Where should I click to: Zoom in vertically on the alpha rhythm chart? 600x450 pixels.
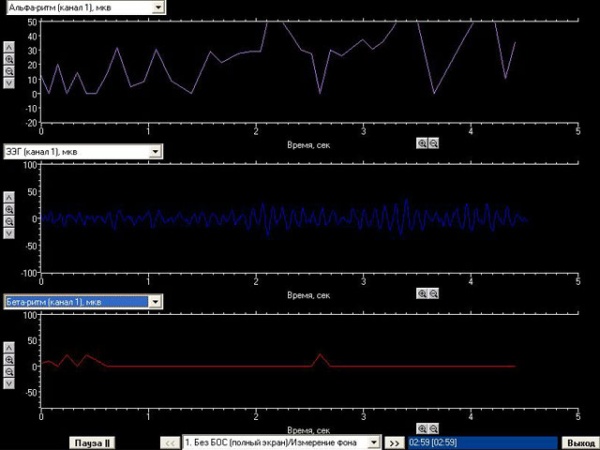click(9, 59)
